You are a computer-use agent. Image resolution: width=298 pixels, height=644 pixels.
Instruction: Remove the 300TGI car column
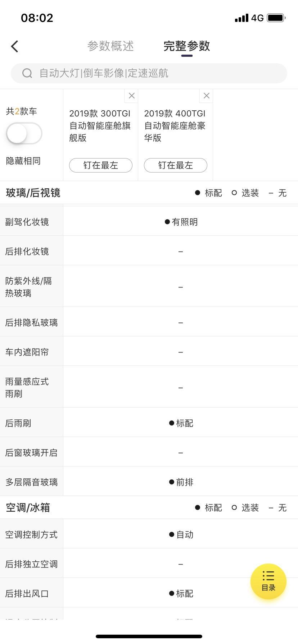point(131,96)
